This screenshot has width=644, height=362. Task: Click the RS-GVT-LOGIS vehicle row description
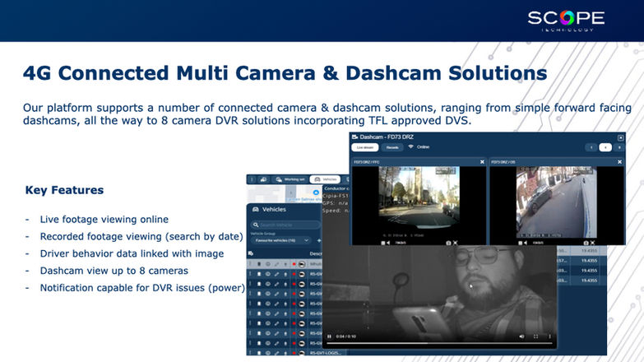[325, 353]
